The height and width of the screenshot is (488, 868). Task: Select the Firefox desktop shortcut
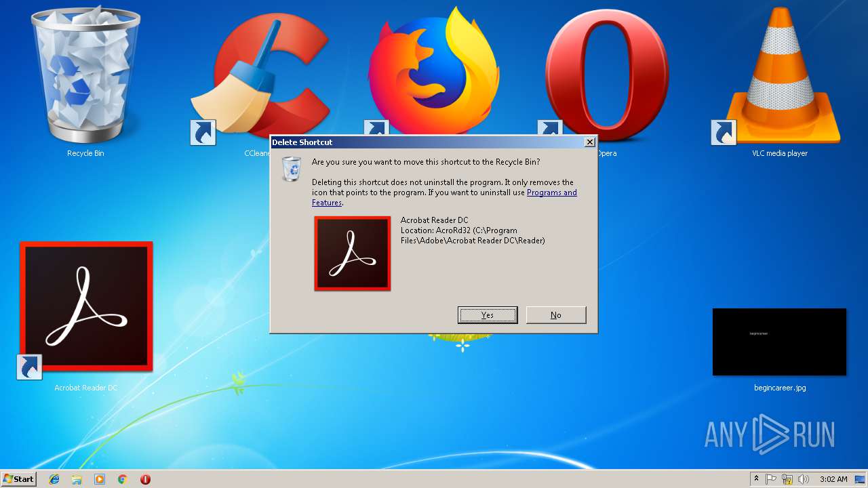coord(434,71)
